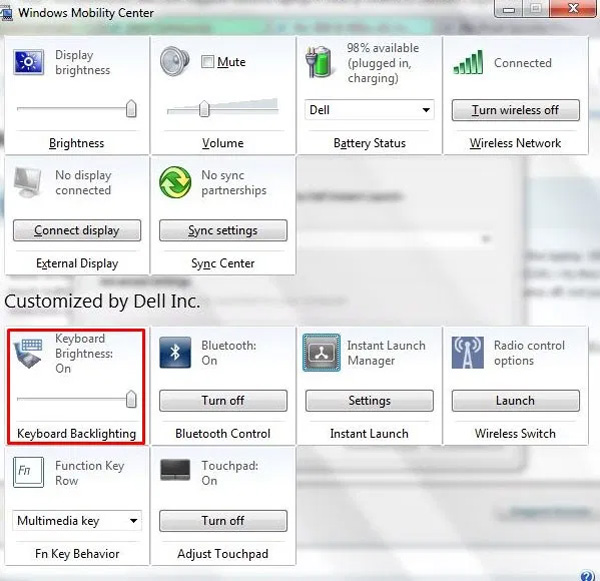Check the Mute checkbox
The width and height of the screenshot is (600, 581).
coord(207,62)
